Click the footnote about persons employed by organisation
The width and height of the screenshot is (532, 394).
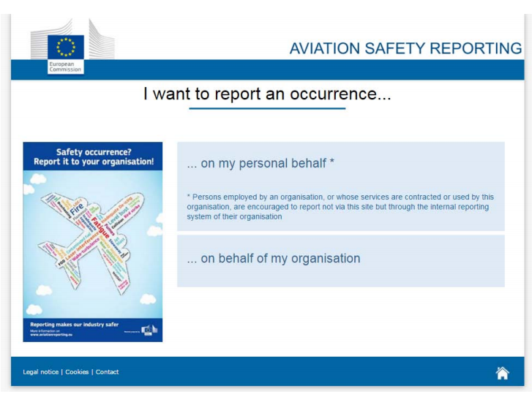tap(340, 206)
